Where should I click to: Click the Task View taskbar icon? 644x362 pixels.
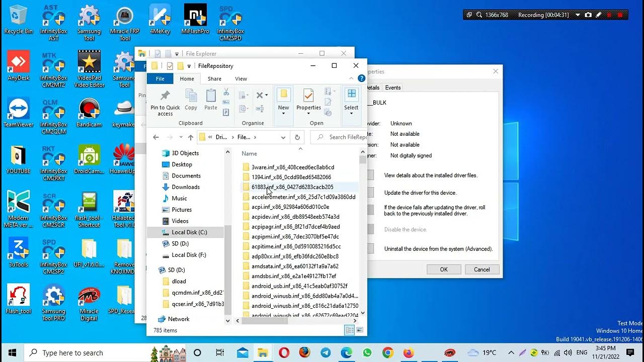220,352
